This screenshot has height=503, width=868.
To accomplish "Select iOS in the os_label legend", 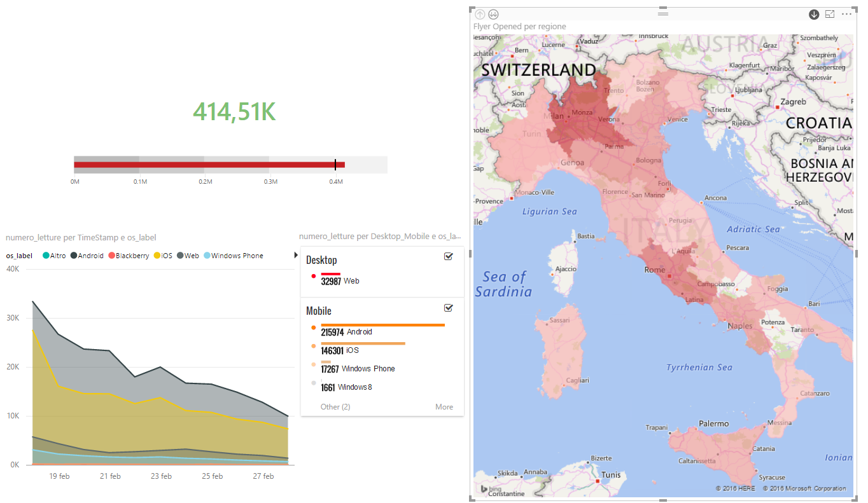I will (x=163, y=256).
